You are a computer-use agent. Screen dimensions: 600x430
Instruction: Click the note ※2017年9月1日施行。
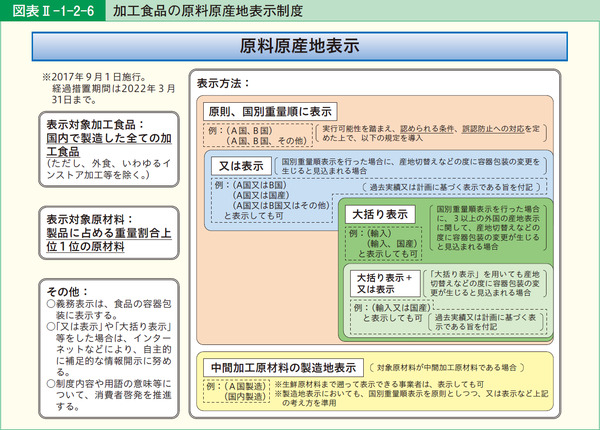(94, 77)
